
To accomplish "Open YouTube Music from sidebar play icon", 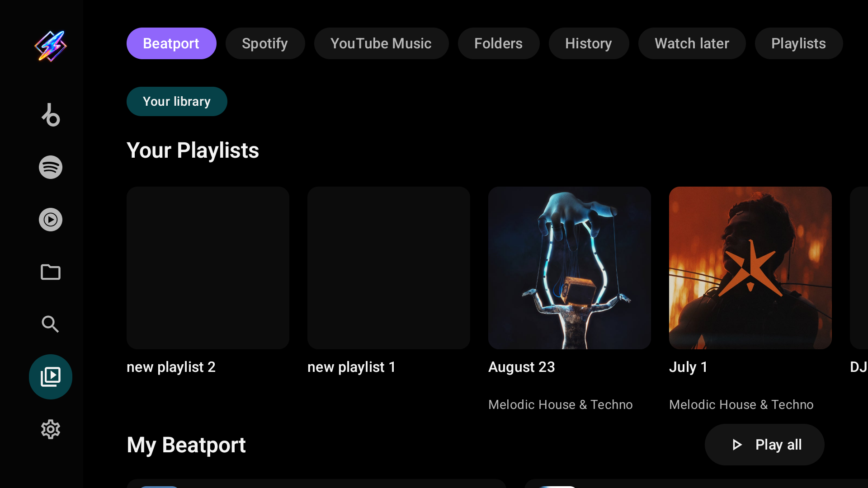I will point(51,220).
